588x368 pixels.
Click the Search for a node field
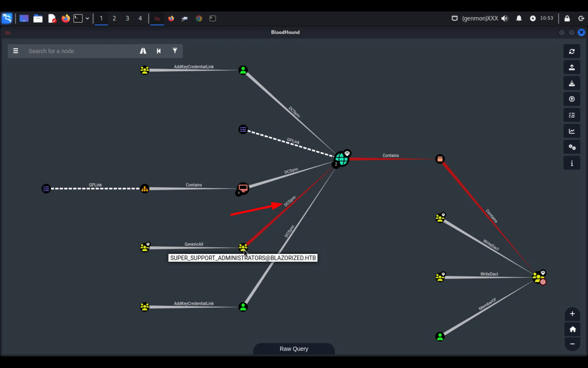point(80,51)
